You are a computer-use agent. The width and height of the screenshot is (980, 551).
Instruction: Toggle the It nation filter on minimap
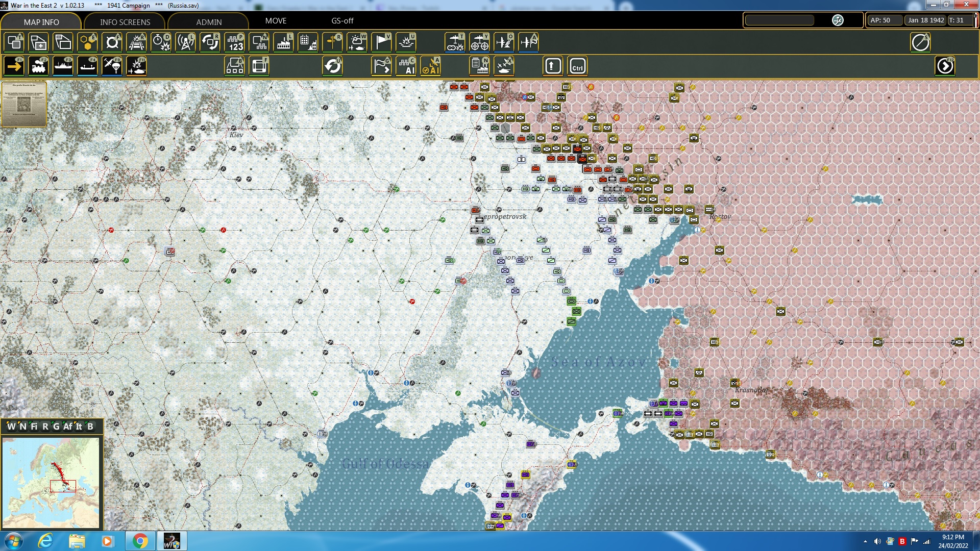point(79,427)
